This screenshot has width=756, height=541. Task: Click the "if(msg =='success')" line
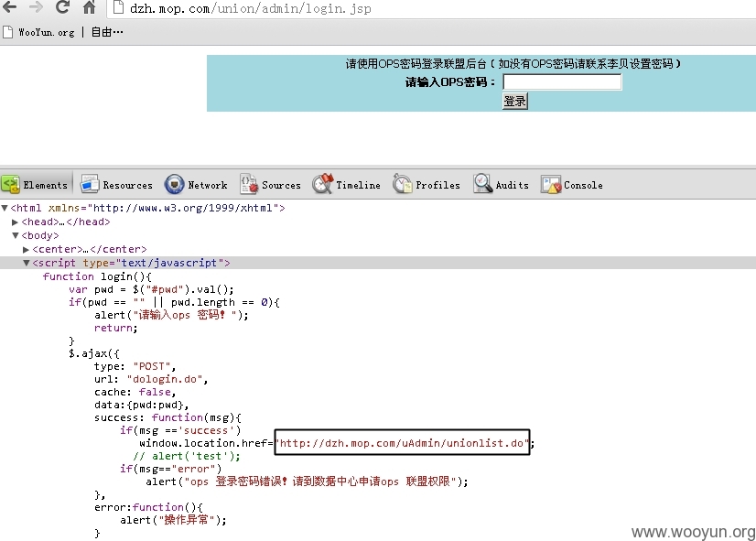click(x=180, y=430)
